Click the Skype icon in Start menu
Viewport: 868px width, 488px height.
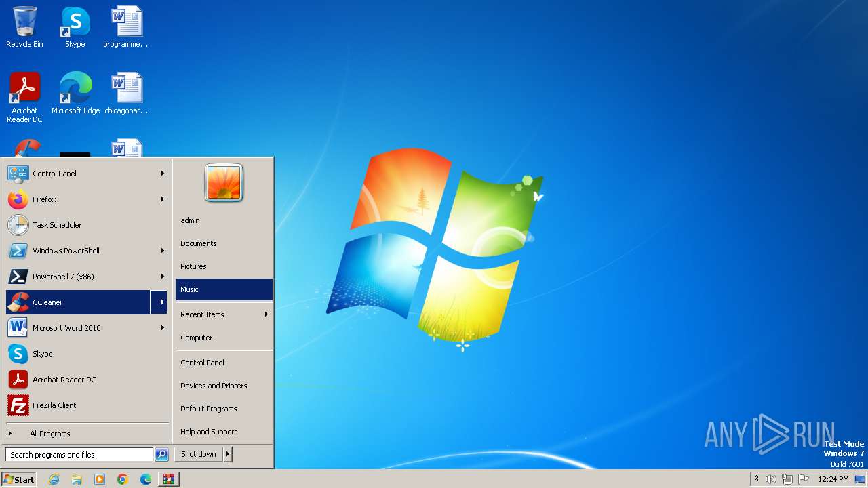[x=18, y=354]
